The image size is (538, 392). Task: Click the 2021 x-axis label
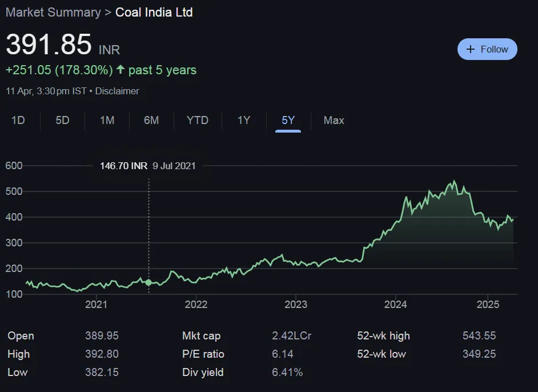(x=96, y=305)
